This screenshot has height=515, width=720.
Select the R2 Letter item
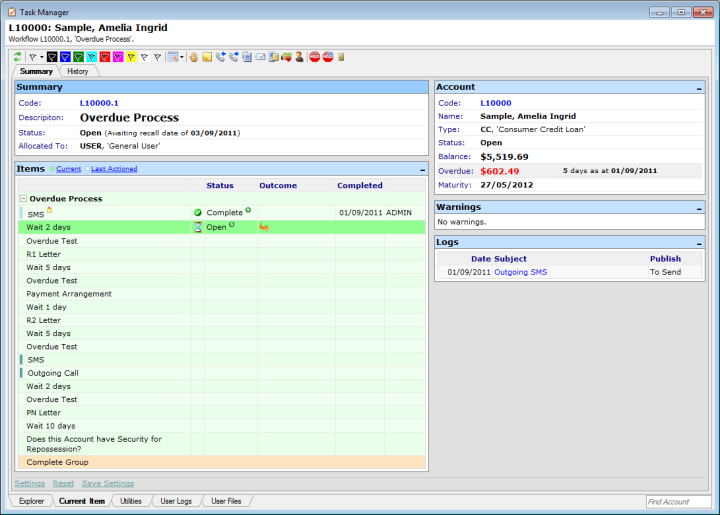[x=44, y=320]
